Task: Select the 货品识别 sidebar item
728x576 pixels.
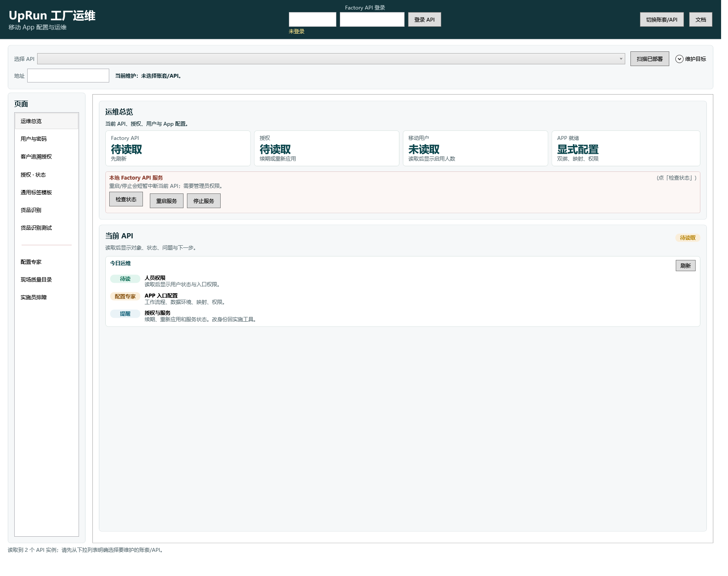Action: (x=47, y=210)
